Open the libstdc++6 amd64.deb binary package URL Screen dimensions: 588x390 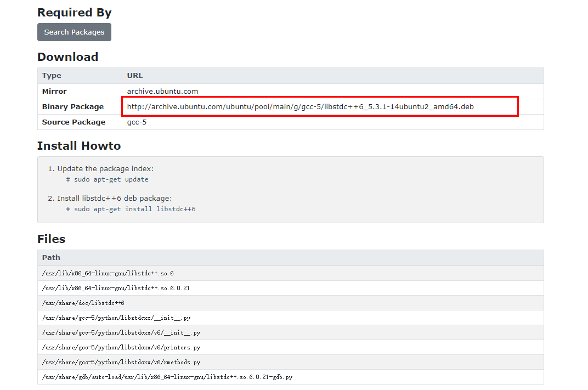pos(301,107)
